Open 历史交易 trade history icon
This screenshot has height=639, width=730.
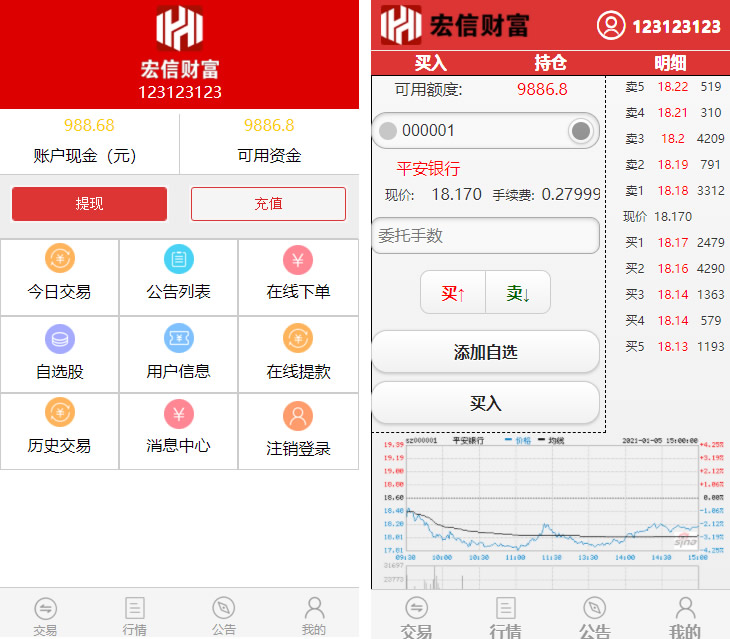pos(59,414)
